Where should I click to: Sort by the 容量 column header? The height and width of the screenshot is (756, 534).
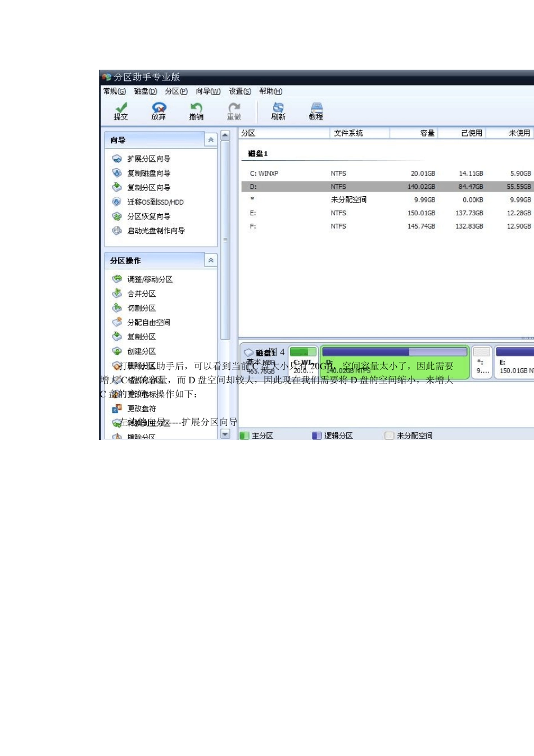click(x=414, y=133)
